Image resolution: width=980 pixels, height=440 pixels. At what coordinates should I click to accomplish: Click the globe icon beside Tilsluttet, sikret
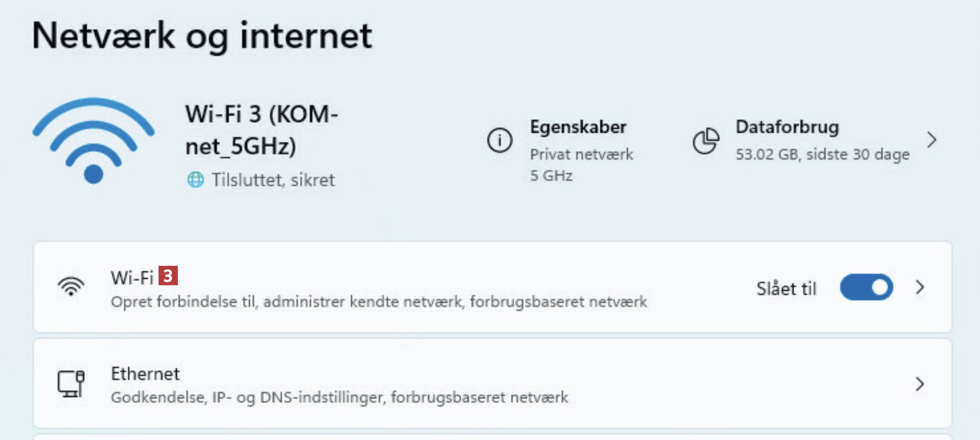coord(196,180)
